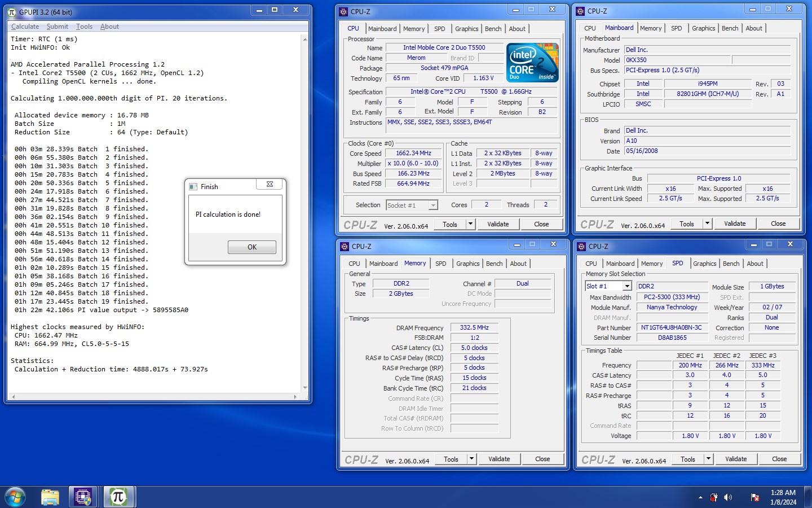Screen dimensions: 812x508
Task: Click GPUPI vertical scrollbar down arrow
Action: [305, 388]
